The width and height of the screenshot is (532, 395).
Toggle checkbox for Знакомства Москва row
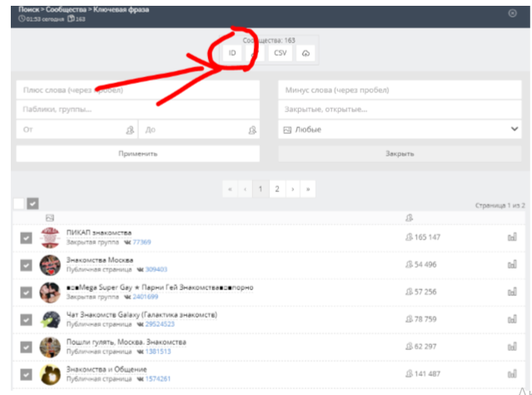(x=27, y=265)
